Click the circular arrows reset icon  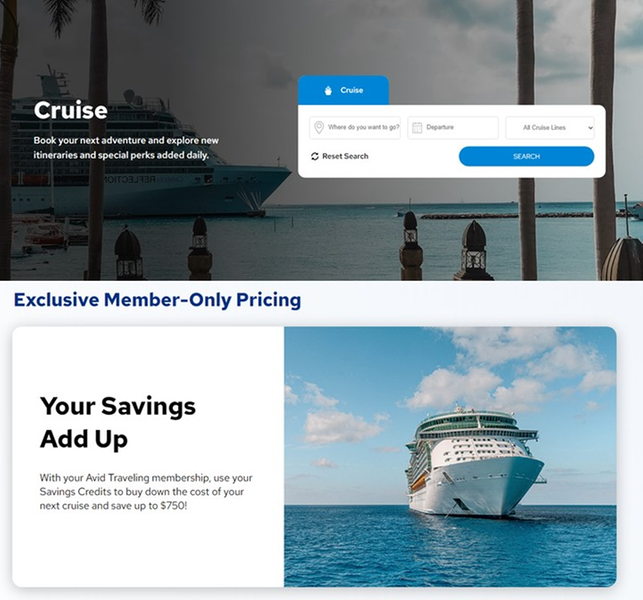click(315, 156)
